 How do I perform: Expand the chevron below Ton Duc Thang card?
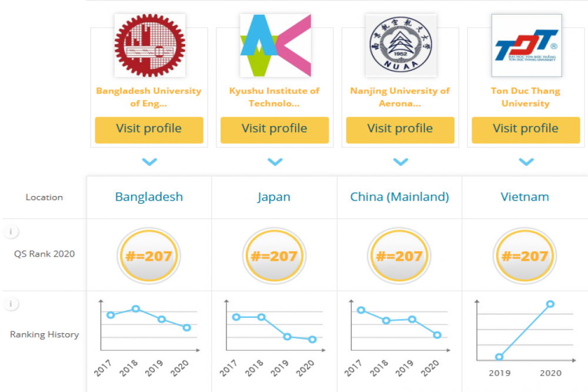click(526, 161)
